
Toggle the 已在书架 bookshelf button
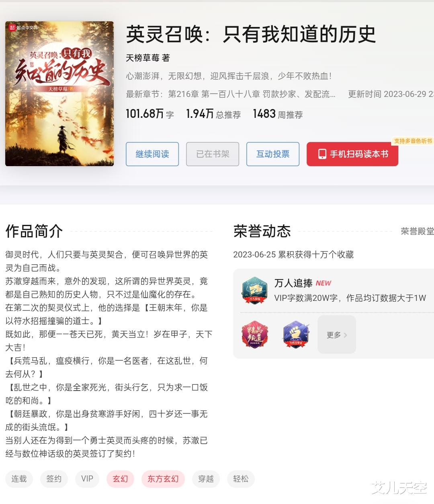coord(213,154)
